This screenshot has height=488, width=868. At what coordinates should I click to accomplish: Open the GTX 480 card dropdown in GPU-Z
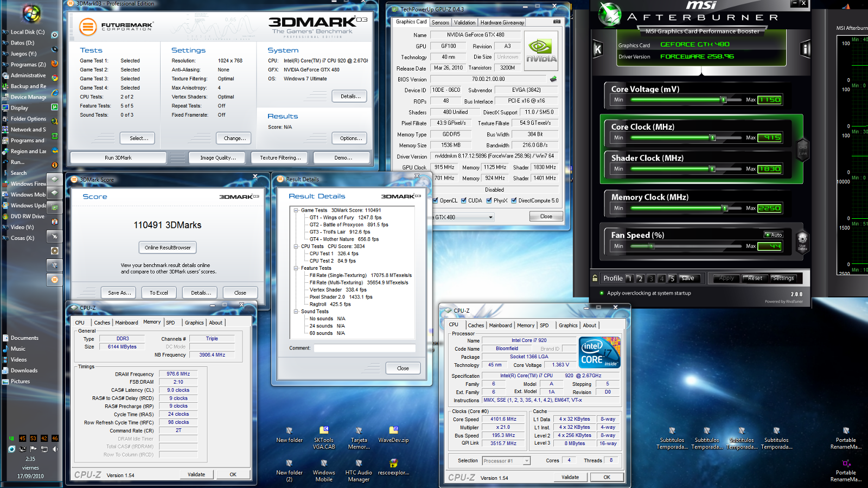click(491, 217)
